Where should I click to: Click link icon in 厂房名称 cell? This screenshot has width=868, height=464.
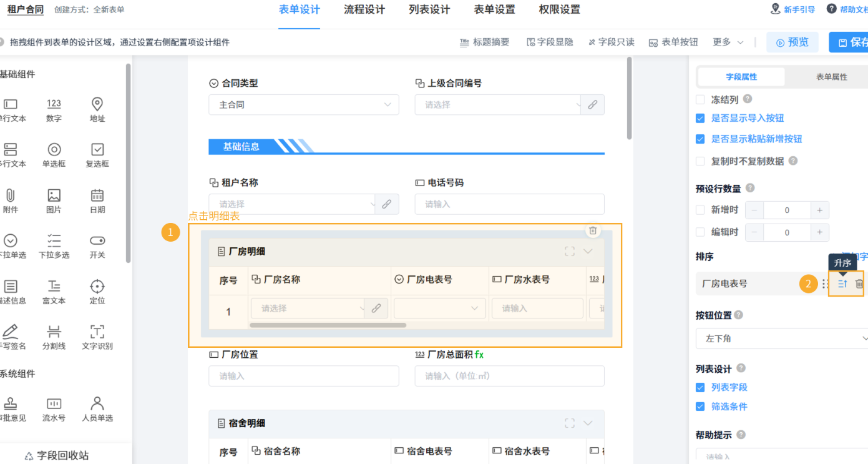pyautogui.click(x=376, y=309)
